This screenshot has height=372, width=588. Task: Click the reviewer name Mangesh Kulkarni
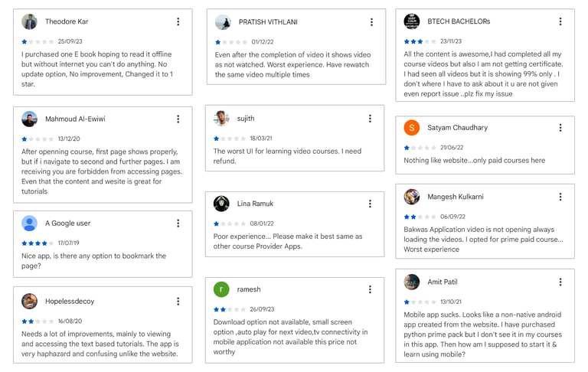[x=456, y=197]
